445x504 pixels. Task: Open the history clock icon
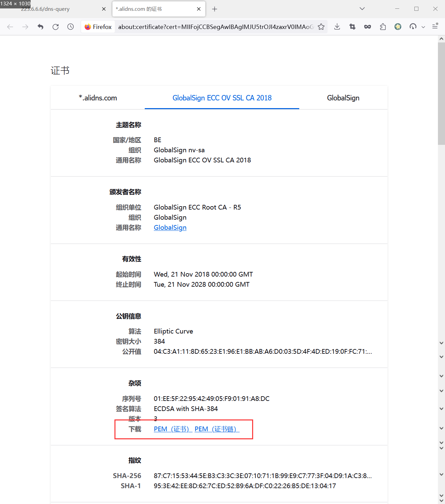point(70,27)
